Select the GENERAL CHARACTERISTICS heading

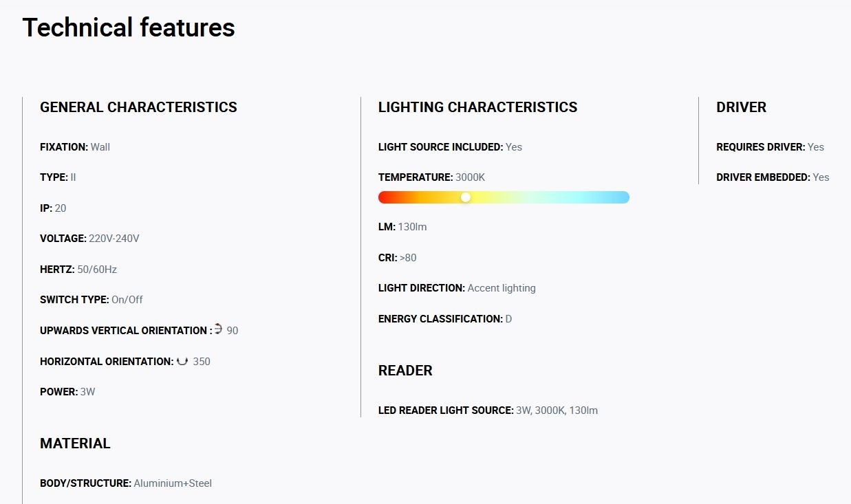click(138, 107)
